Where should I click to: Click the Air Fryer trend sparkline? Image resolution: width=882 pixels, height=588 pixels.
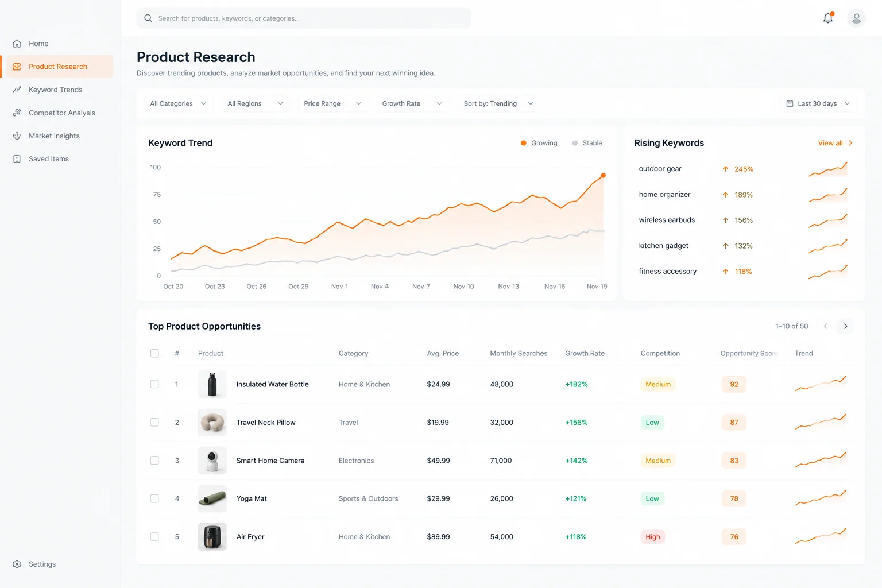(x=821, y=536)
